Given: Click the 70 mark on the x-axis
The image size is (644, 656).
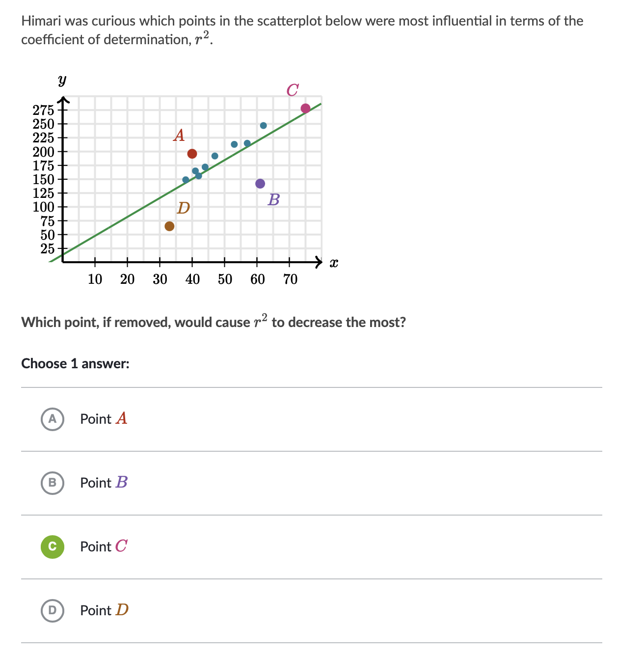Looking at the screenshot, I should [290, 279].
